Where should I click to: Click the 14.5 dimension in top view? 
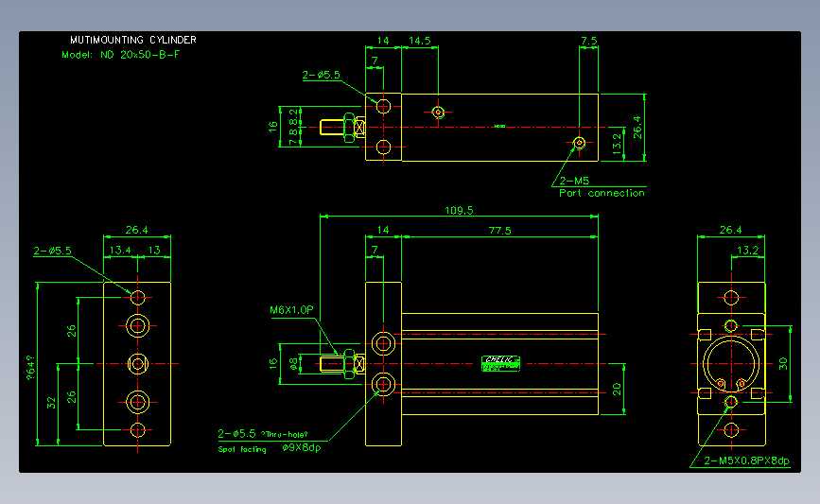419,41
